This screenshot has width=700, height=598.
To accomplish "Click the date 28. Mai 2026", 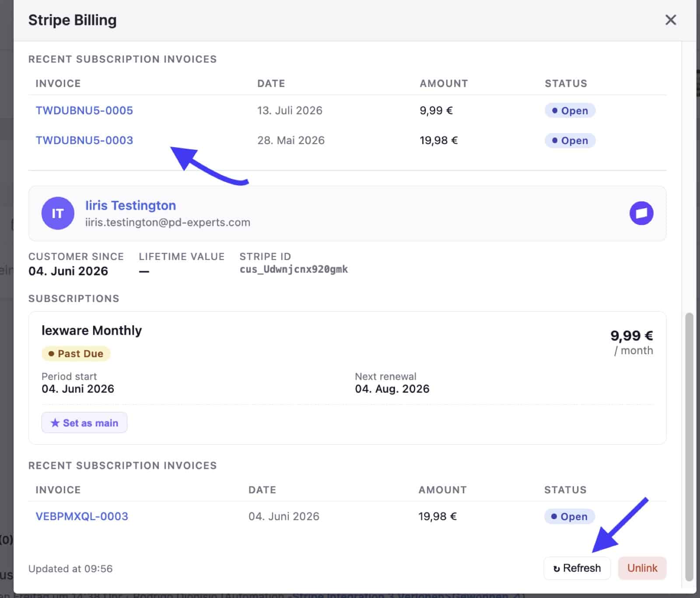I will pos(291,140).
